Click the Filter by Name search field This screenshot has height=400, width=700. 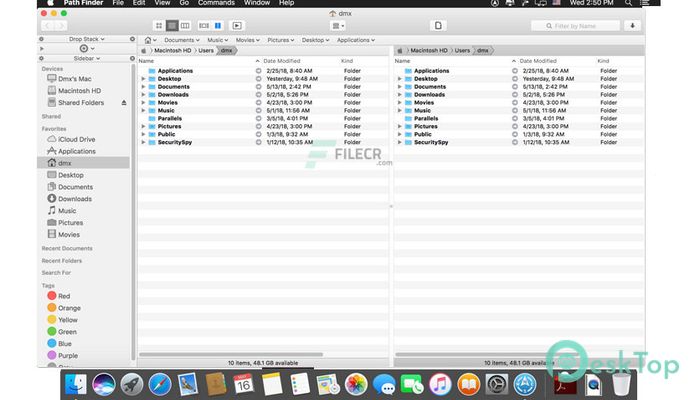tap(575, 26)
